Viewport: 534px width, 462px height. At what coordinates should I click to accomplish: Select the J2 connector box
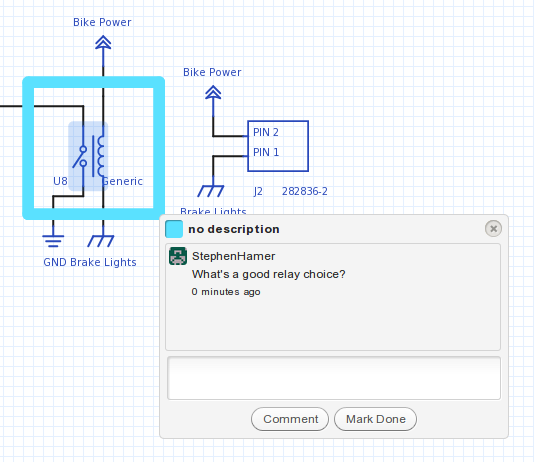pos(278,146)
